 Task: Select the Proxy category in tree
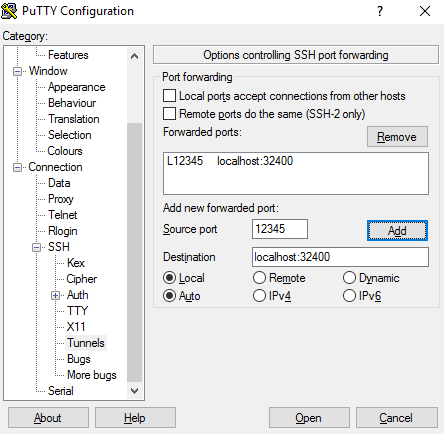pyautogui.click(x=61, y=199)
